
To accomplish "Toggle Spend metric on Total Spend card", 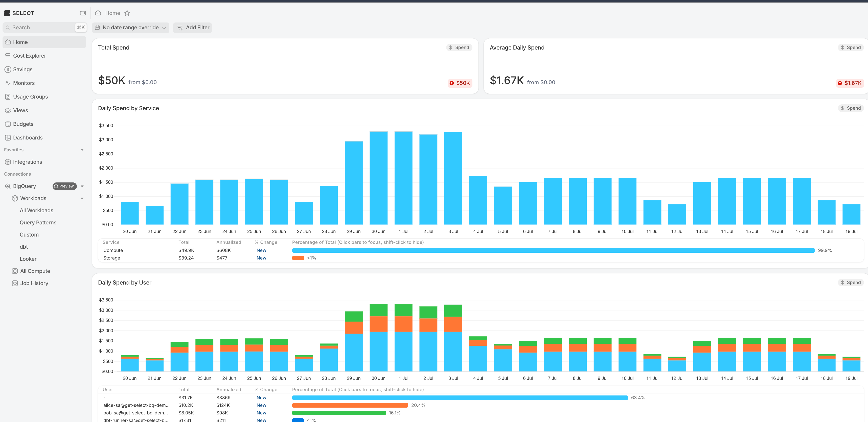I will [459, 48].
